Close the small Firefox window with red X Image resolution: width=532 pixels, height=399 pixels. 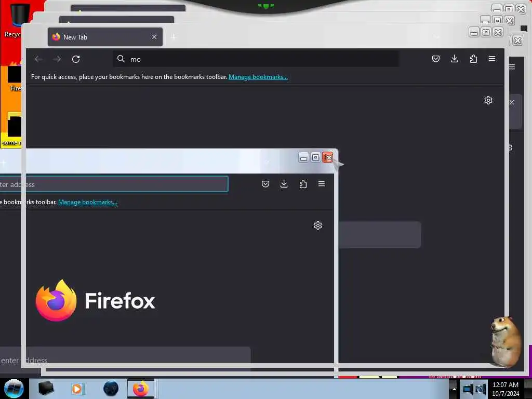click(328, 157)
